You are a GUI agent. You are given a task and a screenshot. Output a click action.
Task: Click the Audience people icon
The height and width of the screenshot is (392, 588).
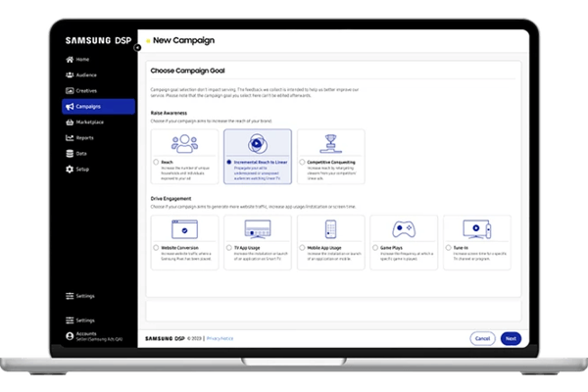tap(69, 75)
